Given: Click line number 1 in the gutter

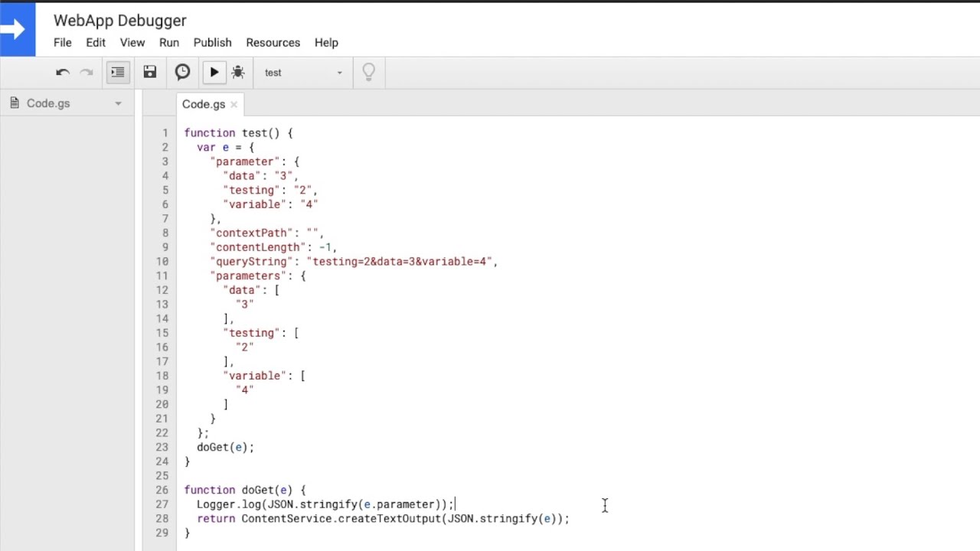Looking at the screenshot, I should pyautogui.click(x=165, y=133).
